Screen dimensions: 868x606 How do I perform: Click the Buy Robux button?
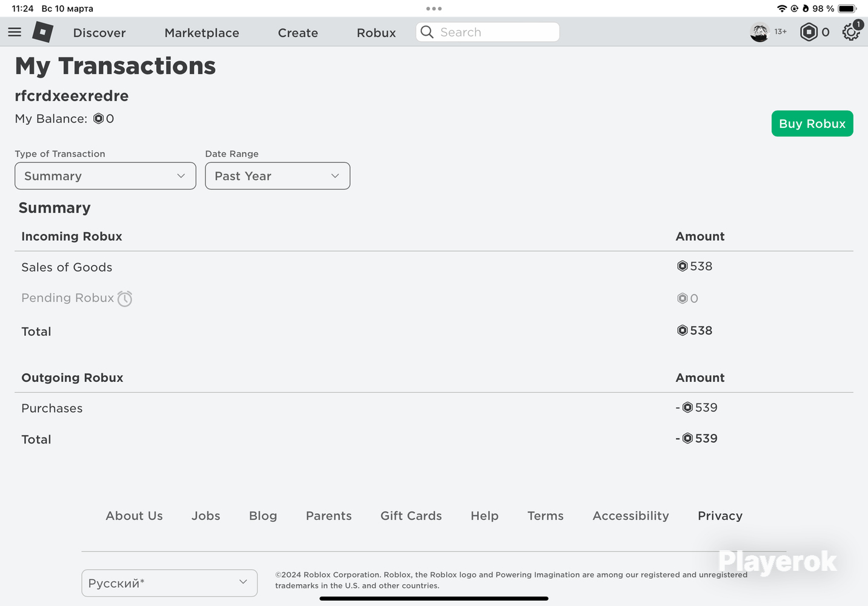tap(812, 124)
